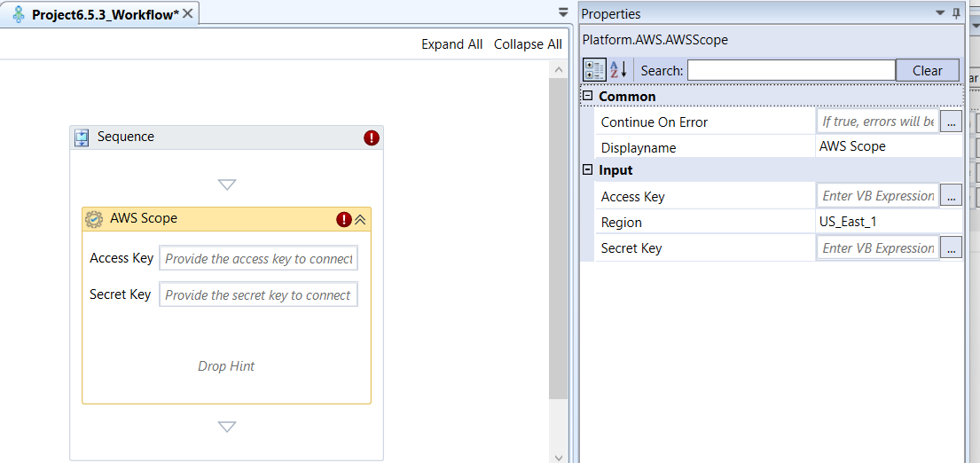Open the Properties panel options dropdown arrow
This screenshot has width=980, height=463.
[x=940, y=12]
